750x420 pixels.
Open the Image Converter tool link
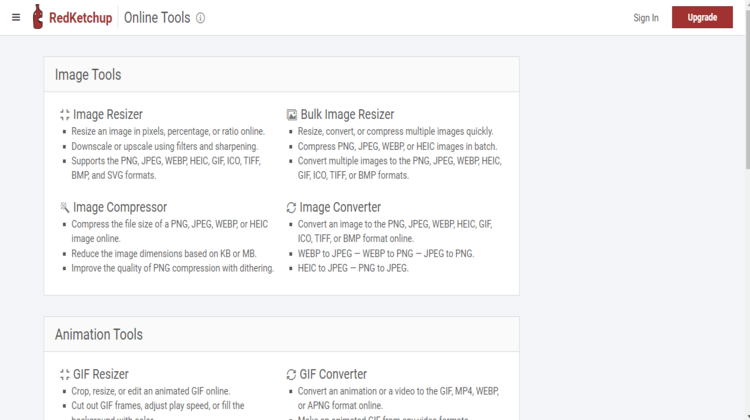pos(340,207)
